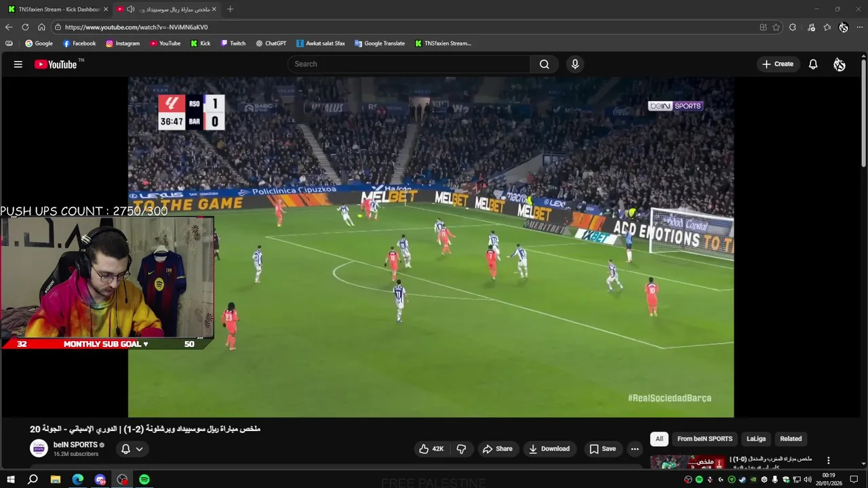
Task: Click the Download button
Action: [x=549, y=449]
